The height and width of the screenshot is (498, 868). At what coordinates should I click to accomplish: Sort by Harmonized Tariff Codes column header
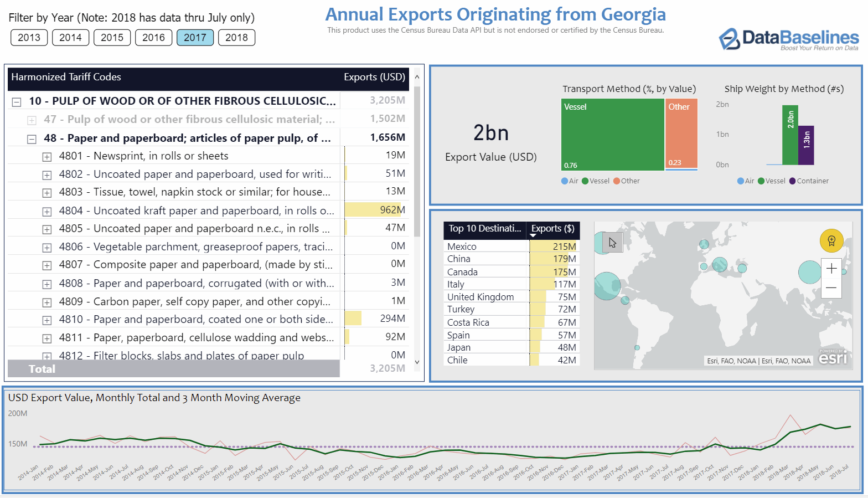(66, 78)
